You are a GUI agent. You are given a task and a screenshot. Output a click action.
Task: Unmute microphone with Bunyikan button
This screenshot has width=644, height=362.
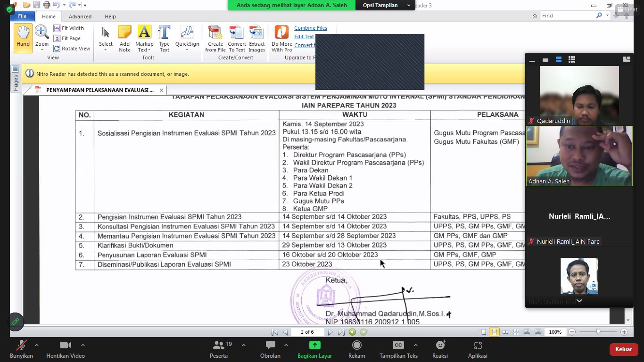click(21, 349)
